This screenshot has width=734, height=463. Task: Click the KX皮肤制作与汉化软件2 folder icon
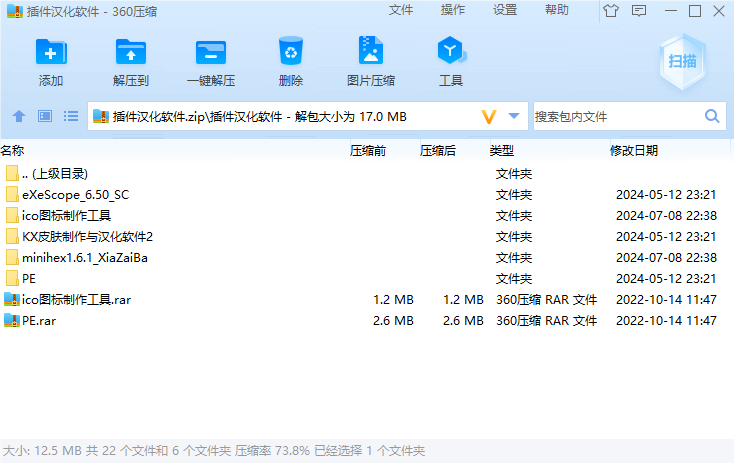coord(12,236)
